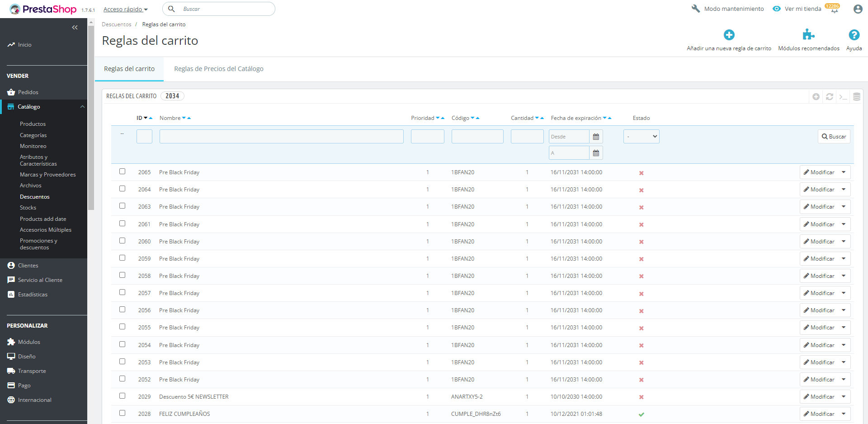Click the Desde date filter field
The width and height of the screenshot is (868, 424).
(569, 137)
